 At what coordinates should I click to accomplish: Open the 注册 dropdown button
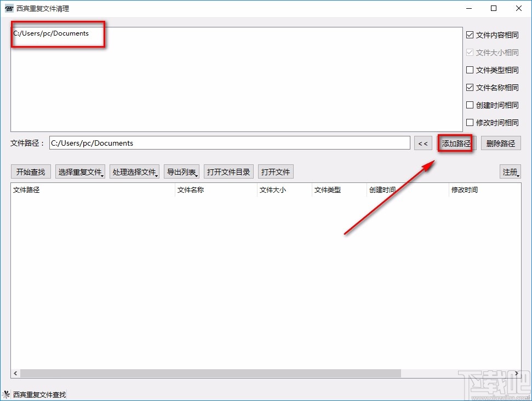(x=510, y=171)
